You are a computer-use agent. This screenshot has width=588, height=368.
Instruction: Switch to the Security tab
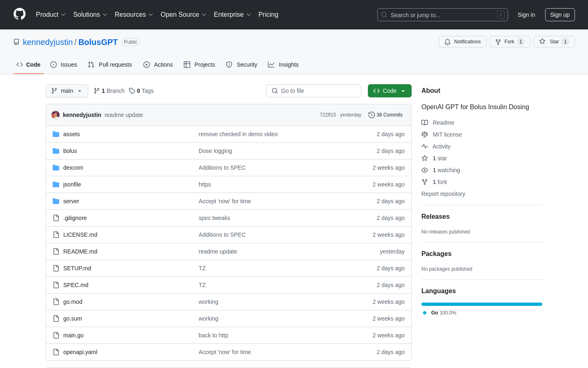point(242,65)
